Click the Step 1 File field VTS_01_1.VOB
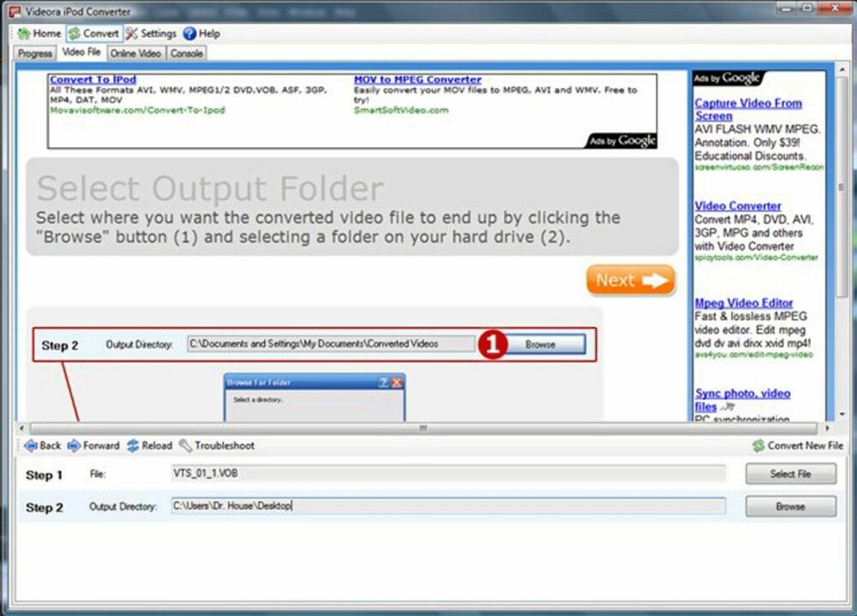Screen dimensions: 857x616 tap(448, 473)
